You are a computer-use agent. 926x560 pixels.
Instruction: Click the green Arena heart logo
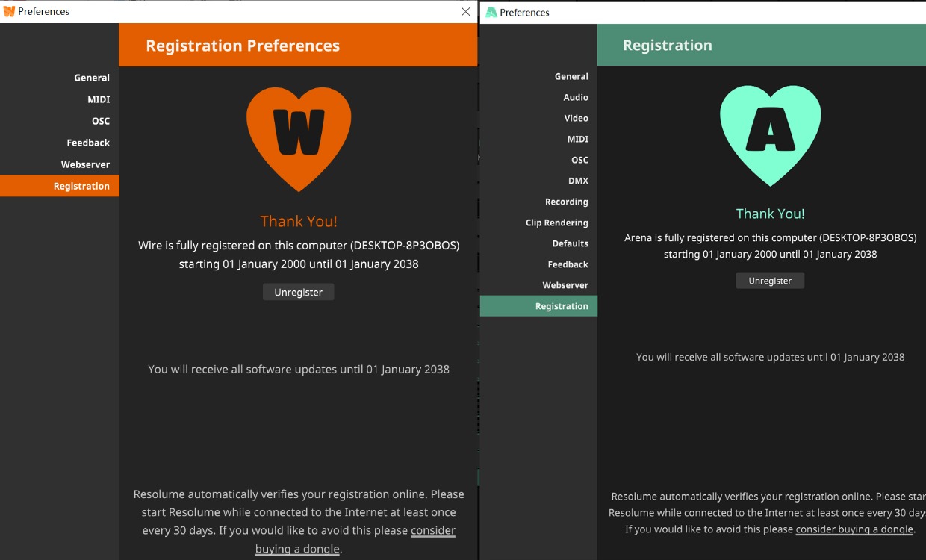point(770,133)
